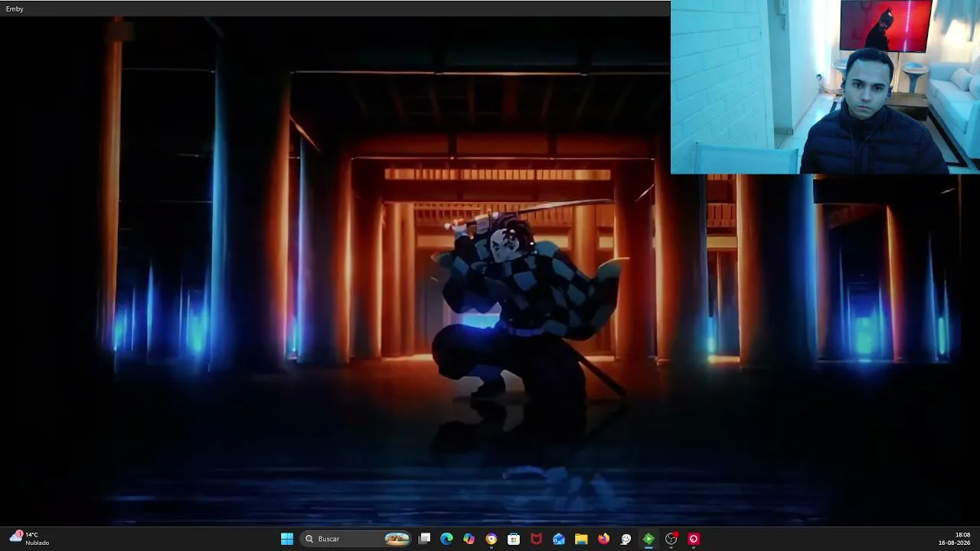Switch to the Emby taskbar icon
The height and width of the screenshot is (551, 980).
click(648, 539)
